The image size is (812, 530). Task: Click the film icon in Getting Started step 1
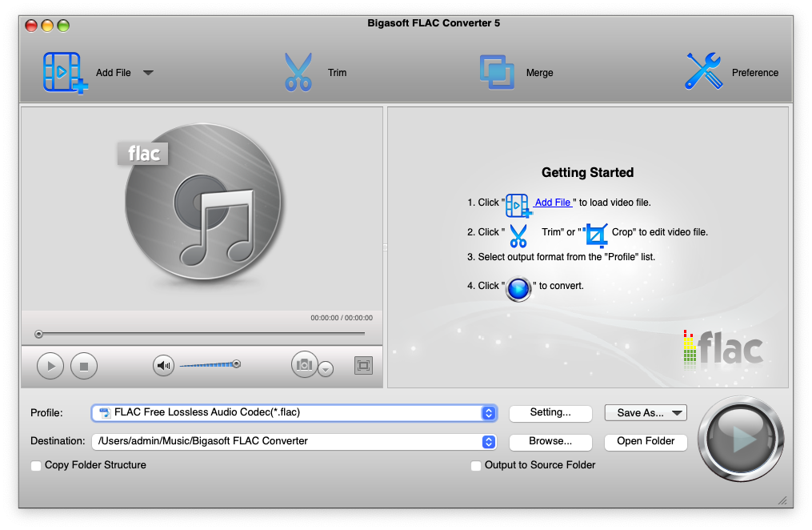coord(518,206)
